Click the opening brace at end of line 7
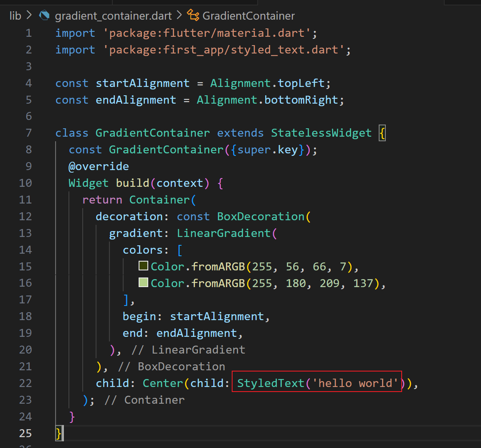481x448 pixels. click(382, 133)
